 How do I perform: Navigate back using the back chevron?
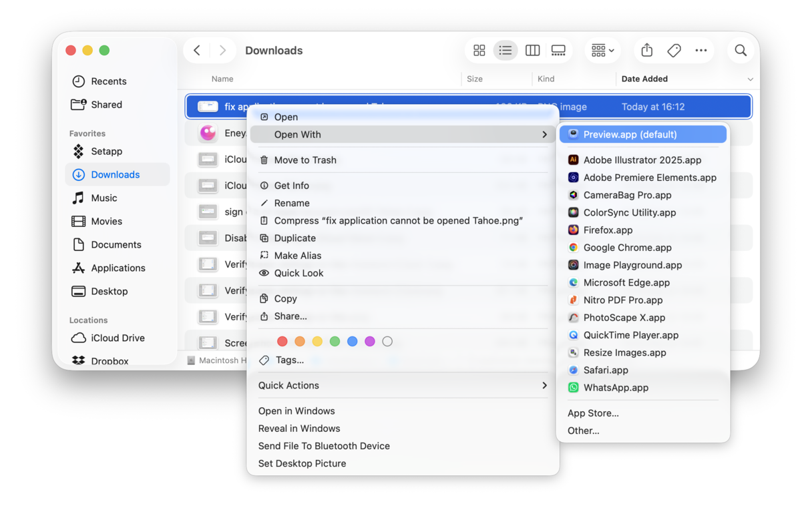tap(196, 50)
